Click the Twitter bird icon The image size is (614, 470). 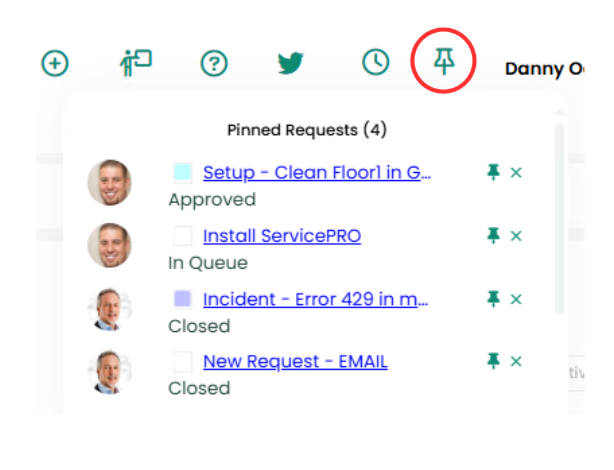pyautogui.click(x=290, y=63)
